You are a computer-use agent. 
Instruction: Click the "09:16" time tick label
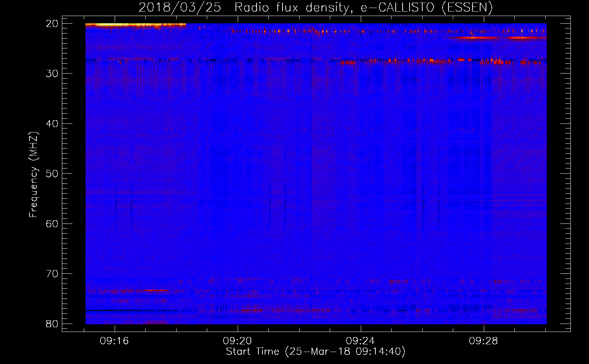[115, 341]
